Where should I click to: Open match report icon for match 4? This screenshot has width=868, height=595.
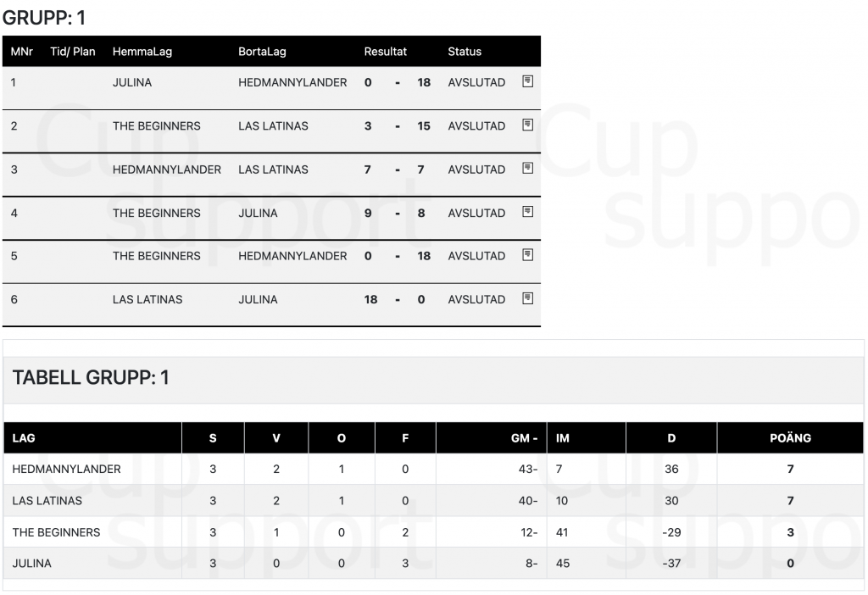[527, 211]
